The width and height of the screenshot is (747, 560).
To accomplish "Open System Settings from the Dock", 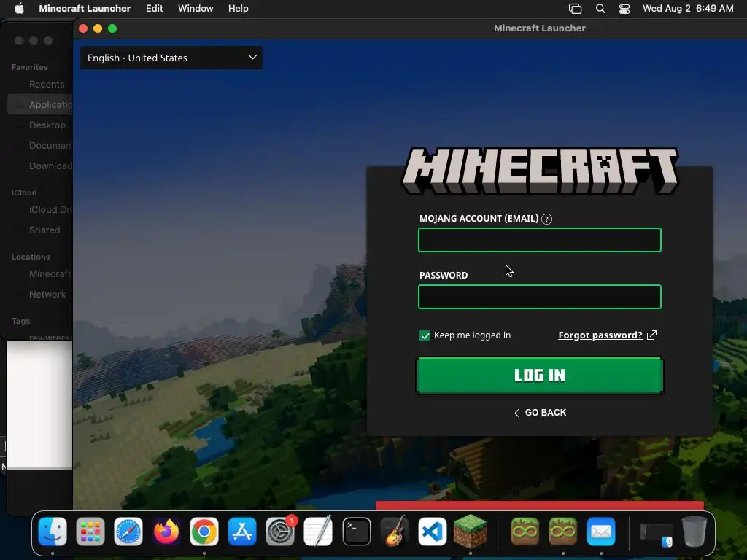I will click(x=280, y=532).
